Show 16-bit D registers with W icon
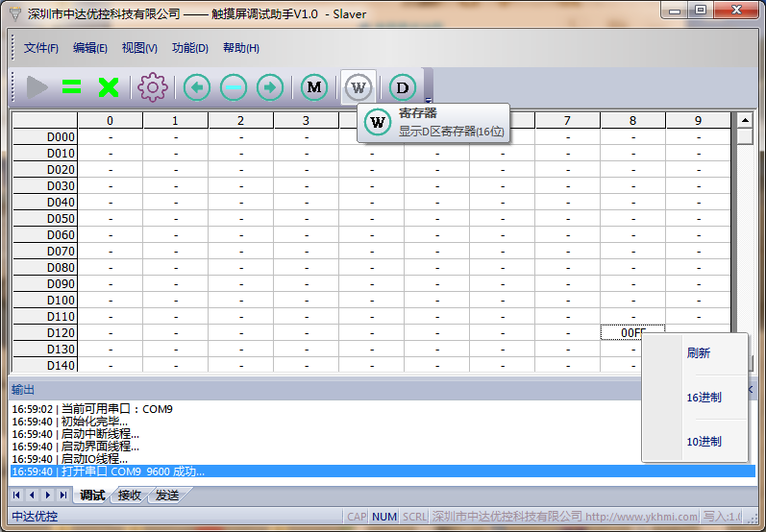Image resolution: width=766 pixels, height=532 pixels. click(358, 88)
